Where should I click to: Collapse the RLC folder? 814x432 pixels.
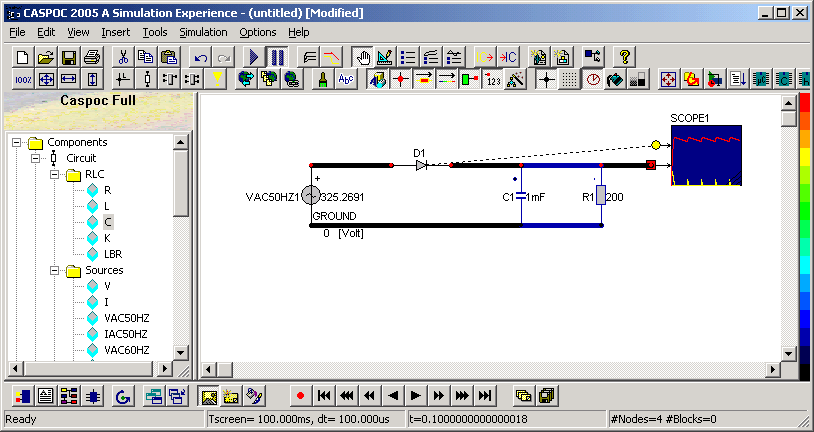(x=55, y=174)
